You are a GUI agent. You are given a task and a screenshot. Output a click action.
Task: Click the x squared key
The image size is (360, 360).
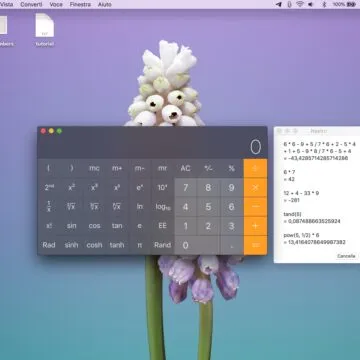(72, 188)
